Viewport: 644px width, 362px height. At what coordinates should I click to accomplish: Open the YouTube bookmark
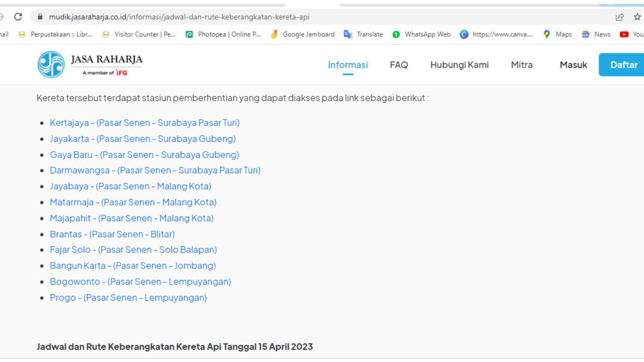pos(632,34)
